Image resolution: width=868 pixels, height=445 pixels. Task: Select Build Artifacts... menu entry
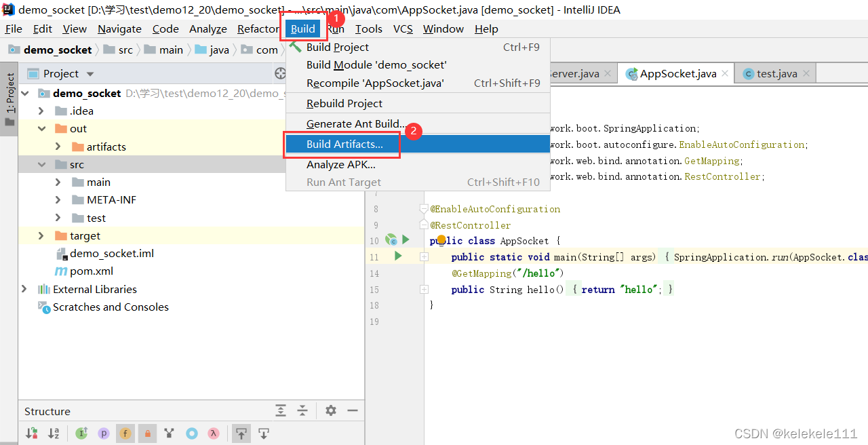pyautogui.click(x=418, y=144)
